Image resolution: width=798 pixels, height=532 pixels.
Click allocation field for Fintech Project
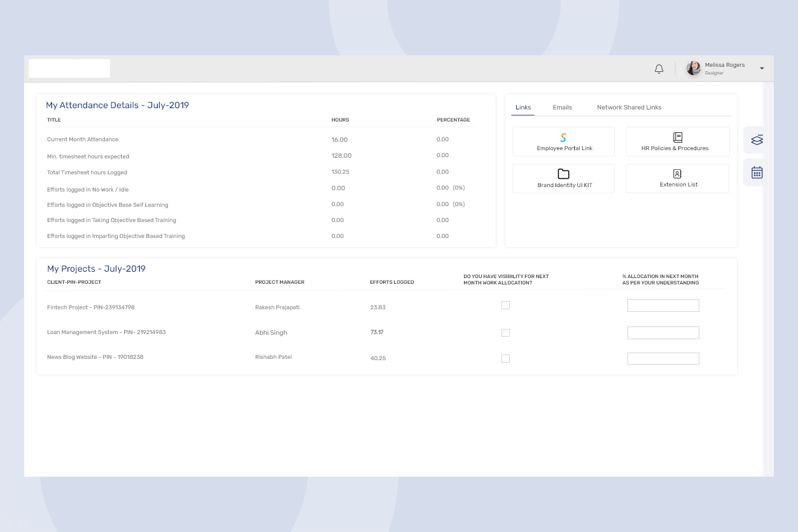pyautogui.click(x=663, y=305)
